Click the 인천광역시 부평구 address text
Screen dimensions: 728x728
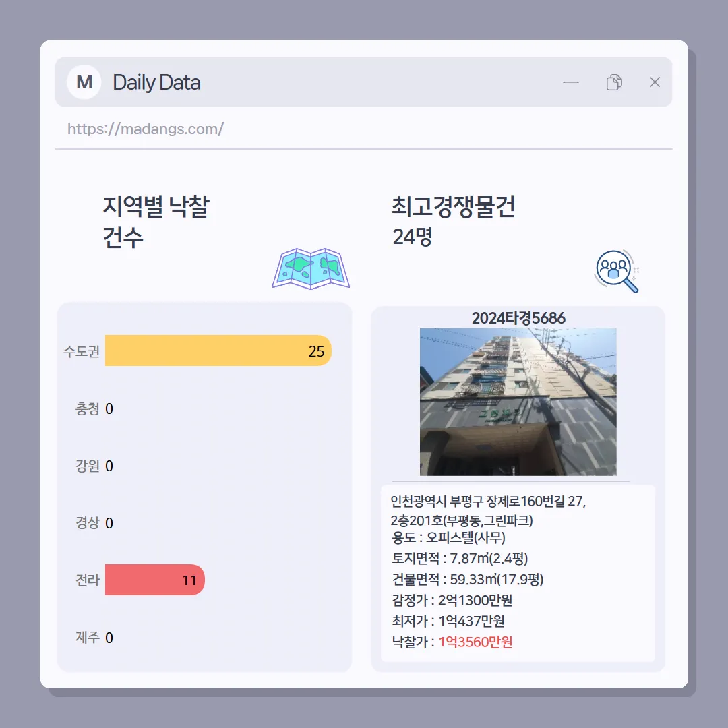[488, 511]
